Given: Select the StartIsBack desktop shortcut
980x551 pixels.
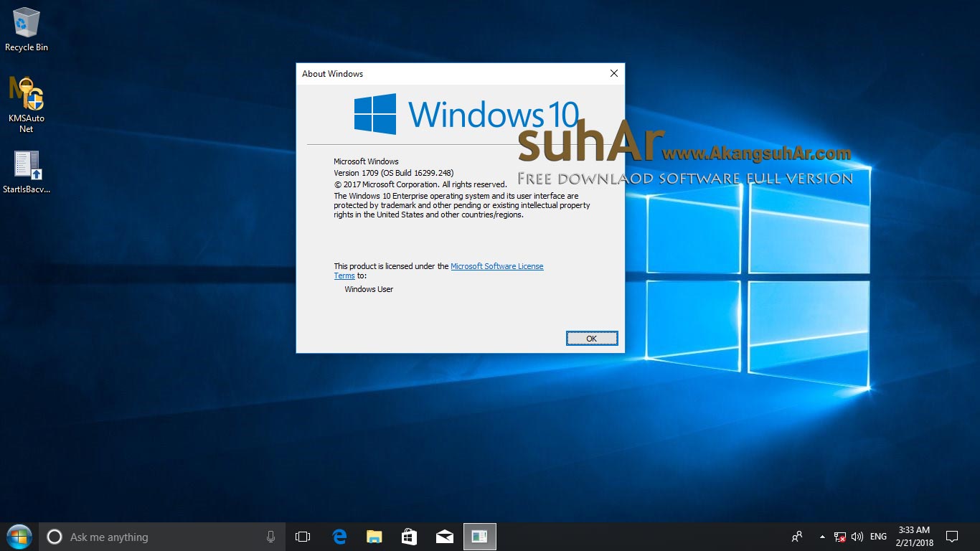Looking at the screenshot, I should 27,172.
